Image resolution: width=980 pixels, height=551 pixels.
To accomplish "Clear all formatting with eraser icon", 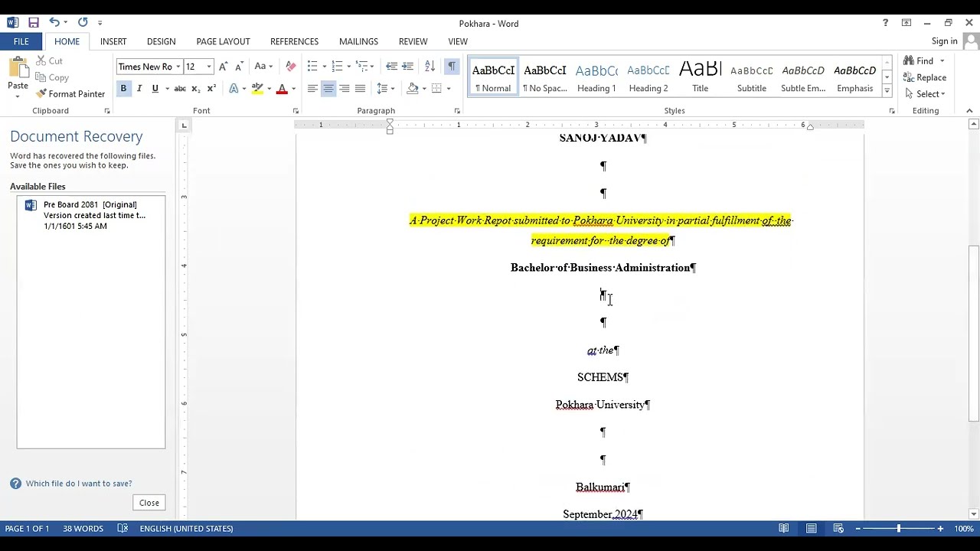I will [x=290, y=67].
